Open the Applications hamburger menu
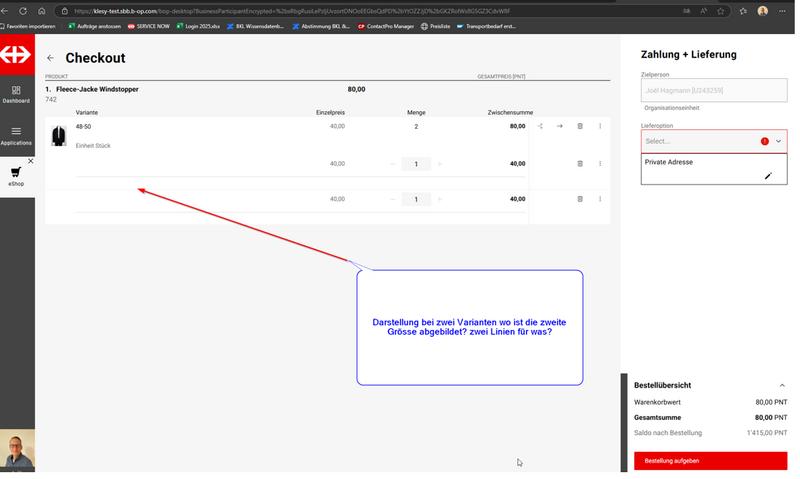 pyautogui.click(x=16, y=135)
